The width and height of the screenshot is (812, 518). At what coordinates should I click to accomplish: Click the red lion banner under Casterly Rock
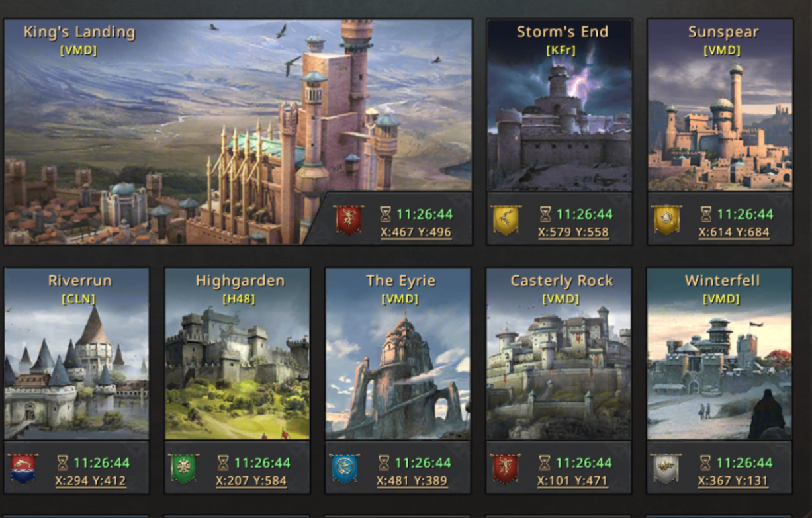click(505, 468)
